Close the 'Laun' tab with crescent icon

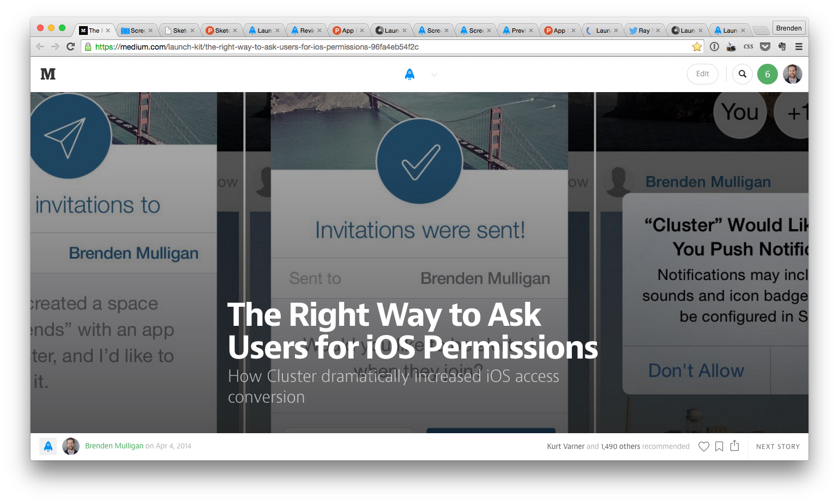[616, 31]
